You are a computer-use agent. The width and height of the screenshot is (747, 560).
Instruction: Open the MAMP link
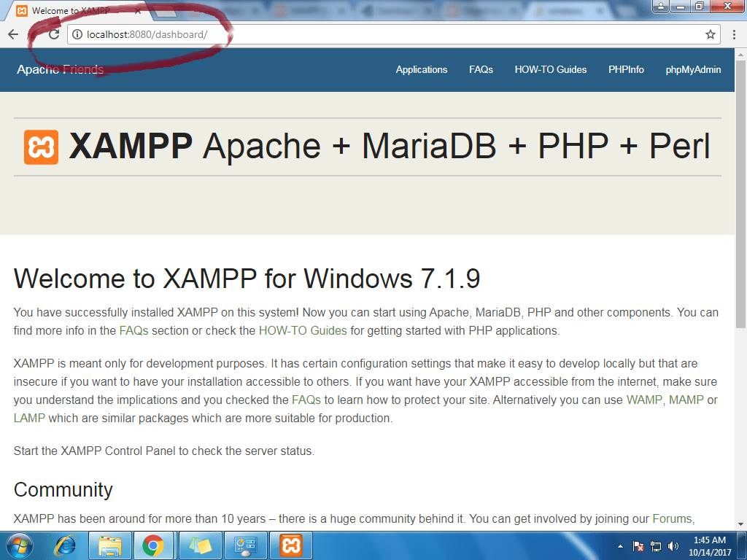click(686, 400)
